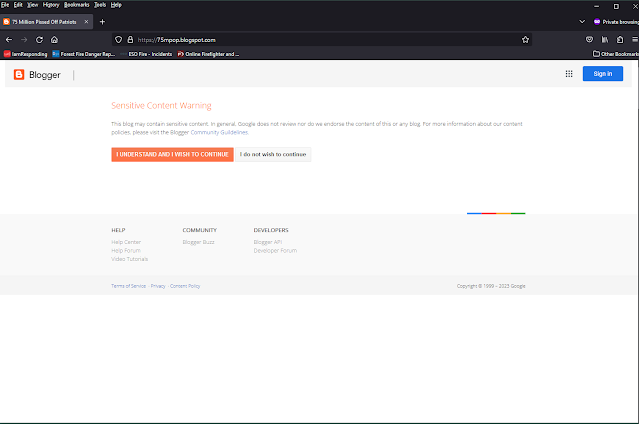This screenshot has width=639, height=424.
Task: Open the Help menu
Action: tap(116, 5)
